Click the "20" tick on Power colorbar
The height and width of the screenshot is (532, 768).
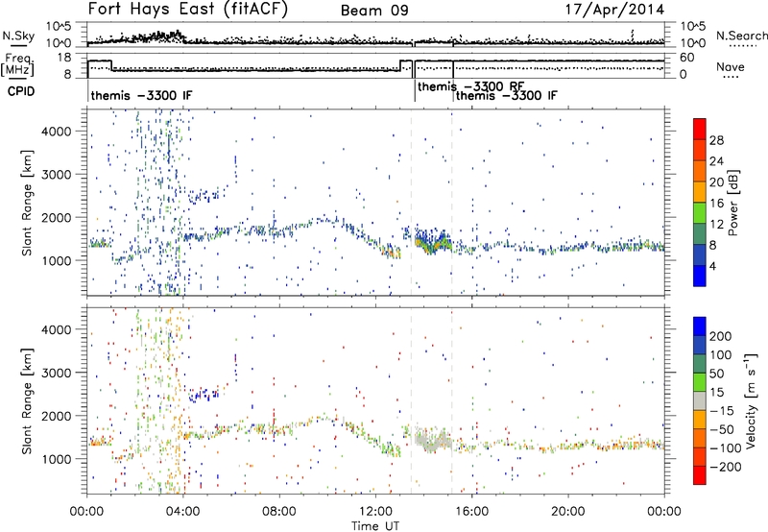coord(716,182)
